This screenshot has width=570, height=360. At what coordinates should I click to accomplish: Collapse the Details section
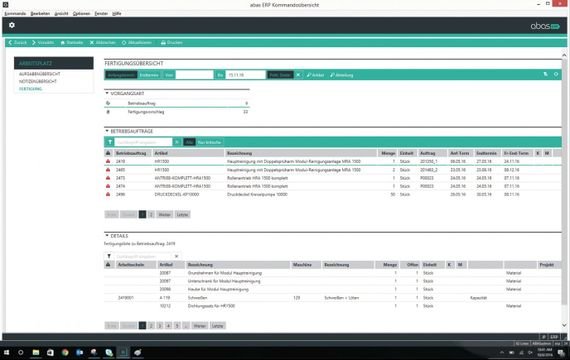[107, 236]
